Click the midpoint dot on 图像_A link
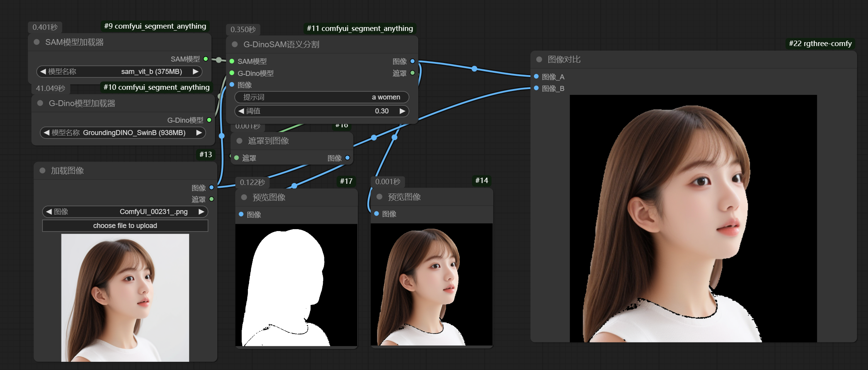The height and width of the screenshot is (370, 868). (x=474, y=69)
